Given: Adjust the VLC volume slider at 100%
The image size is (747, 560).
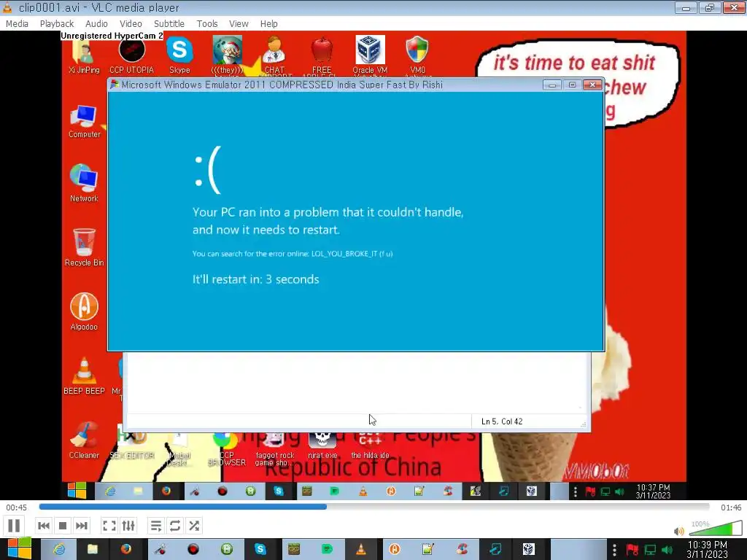Looking at the screenshot, I should point(716,529).
